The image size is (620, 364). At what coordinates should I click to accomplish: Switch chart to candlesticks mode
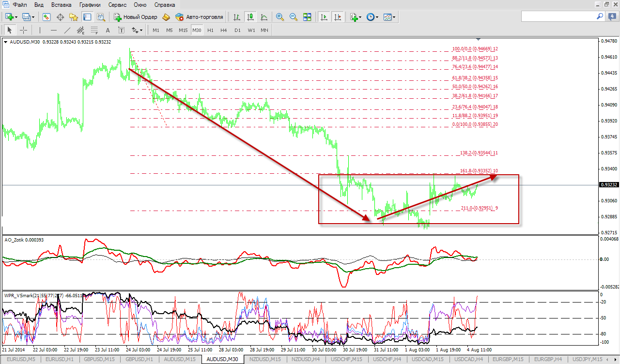(x=250, y=17)
